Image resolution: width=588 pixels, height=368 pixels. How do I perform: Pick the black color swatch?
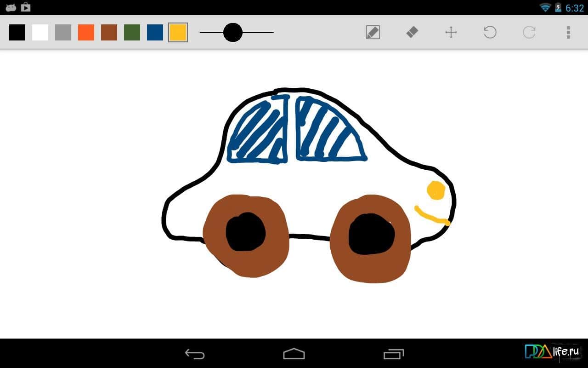tap(17, 33)
